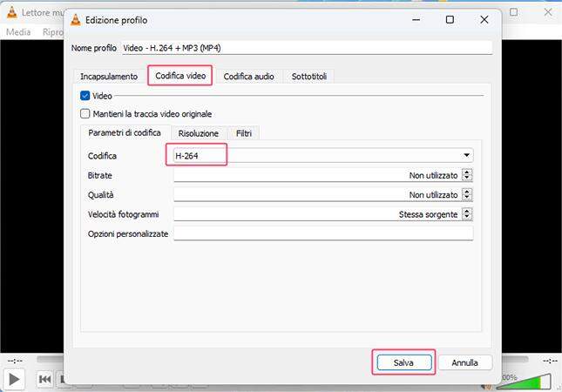Tick Mantieni la traccia video originale checkbox
Image resolution: width=562 pixels, height=392 pixels.
(x=85, y=113)
